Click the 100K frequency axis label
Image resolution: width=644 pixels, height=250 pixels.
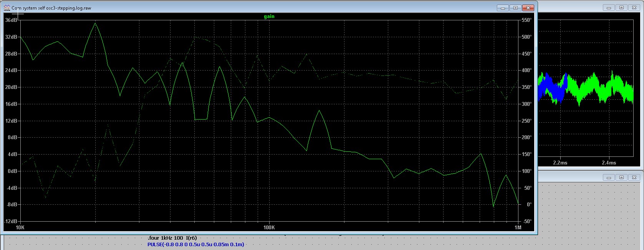tap(269, 227)
